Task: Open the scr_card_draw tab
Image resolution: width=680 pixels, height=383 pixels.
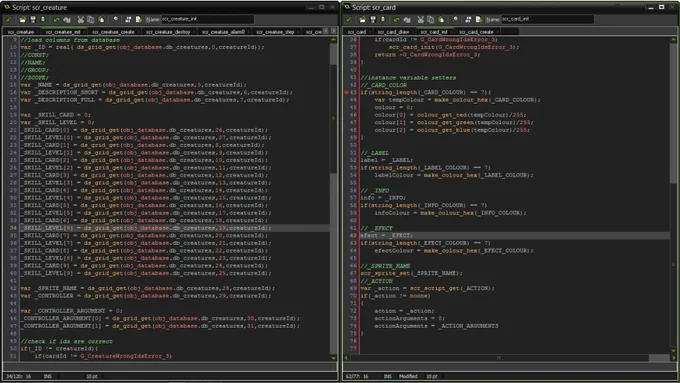Action: pos(393,32)
